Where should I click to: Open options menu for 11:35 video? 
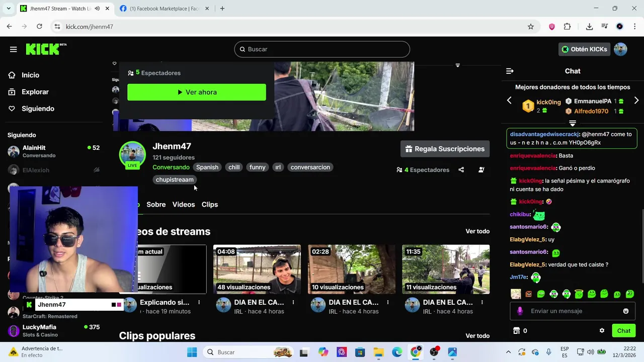(x=482, y=302)
